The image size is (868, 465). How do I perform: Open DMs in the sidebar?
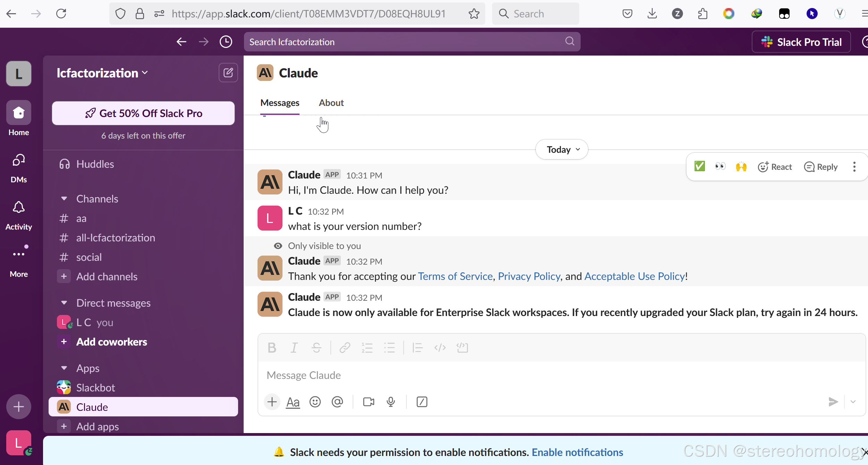click(x=19, y=168)
